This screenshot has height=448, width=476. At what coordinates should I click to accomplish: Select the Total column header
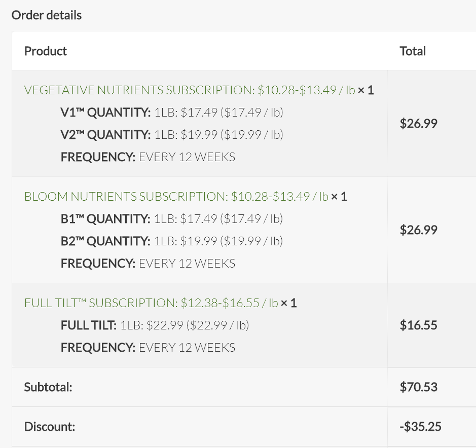tap(413, 51)
